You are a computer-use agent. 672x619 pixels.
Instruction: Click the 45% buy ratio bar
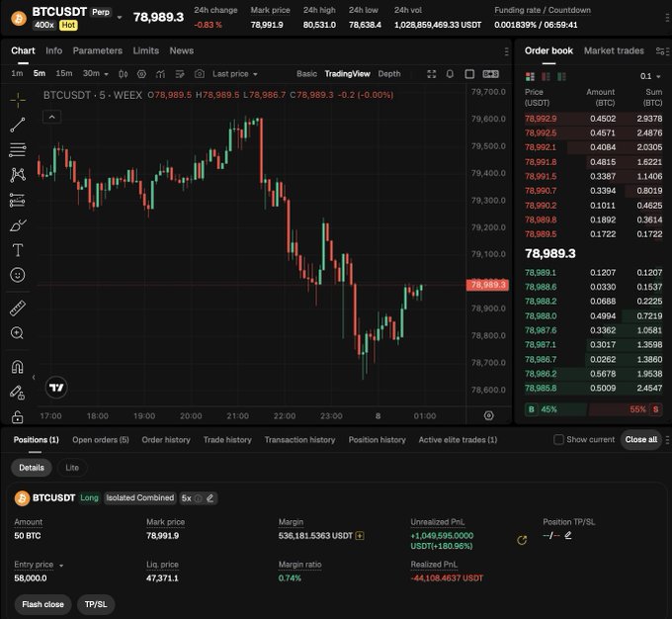(555, 409)
